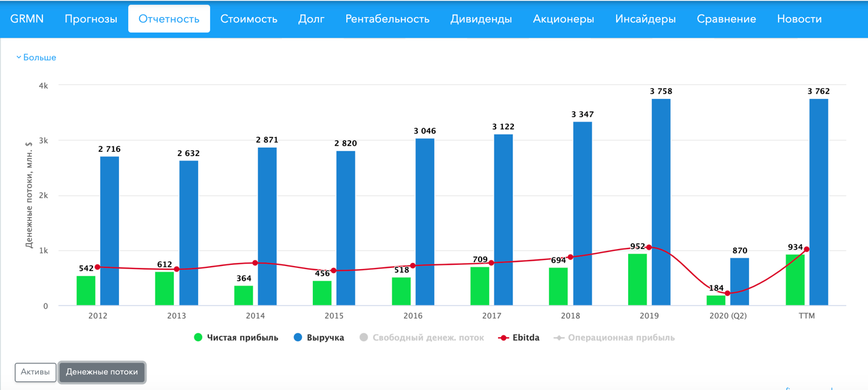Open the Сравнение tab

pos(726,19)
